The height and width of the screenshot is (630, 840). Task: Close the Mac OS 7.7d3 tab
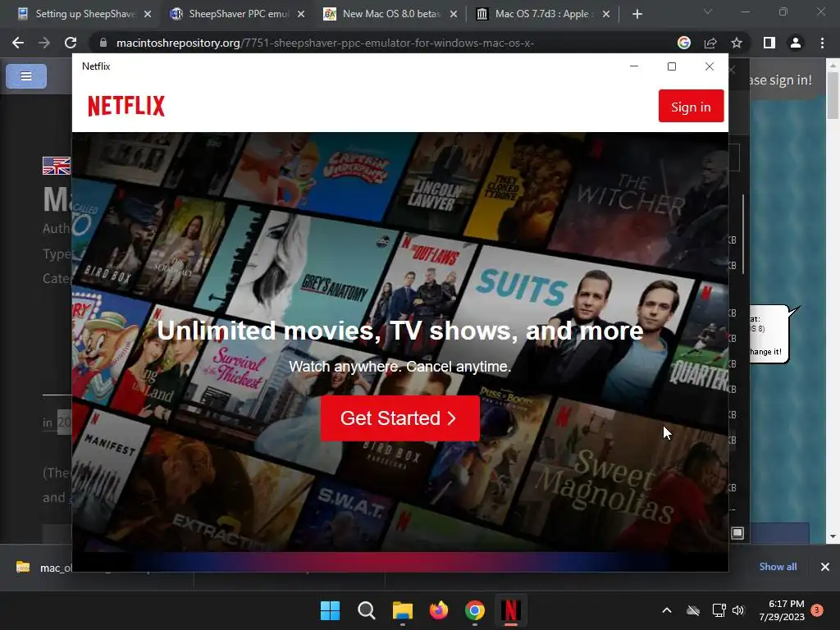606,14
